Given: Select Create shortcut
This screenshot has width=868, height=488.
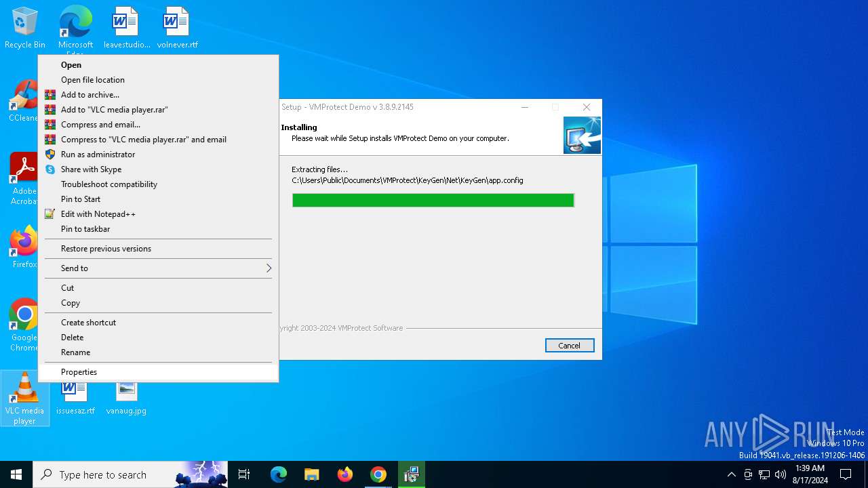Looking at the screenshot, I should click(x=158, y=323).
